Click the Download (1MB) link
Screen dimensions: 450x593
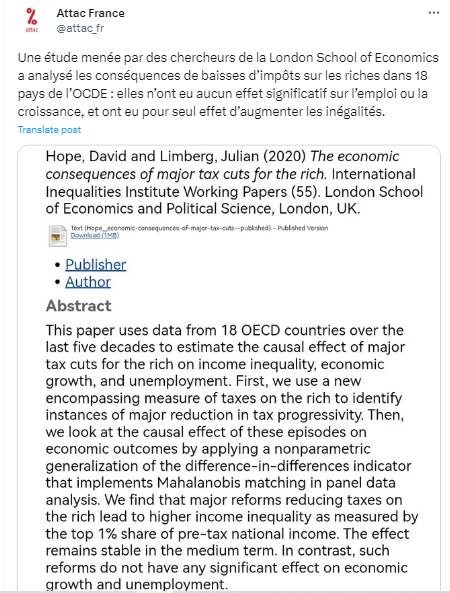point(95,235)
